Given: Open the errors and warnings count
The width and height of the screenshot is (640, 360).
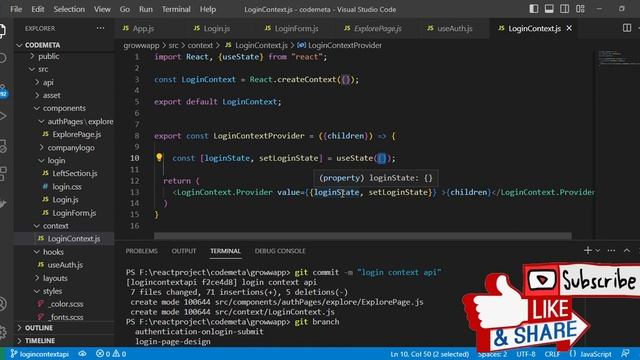Looking at the screenshot, I should tap(111, 354).
